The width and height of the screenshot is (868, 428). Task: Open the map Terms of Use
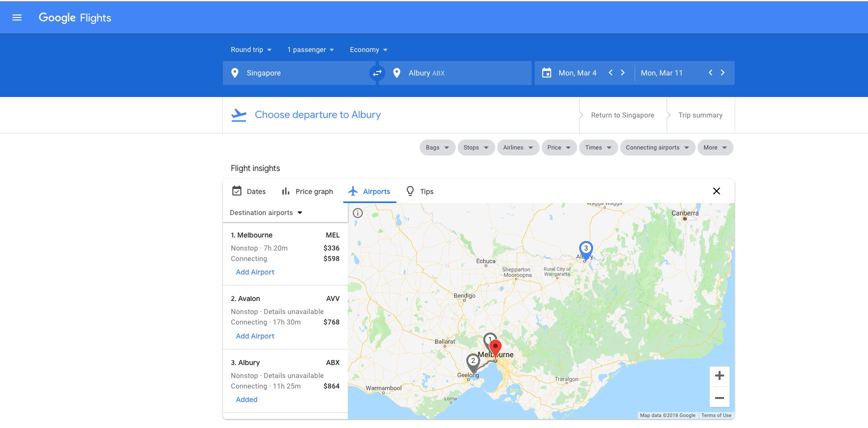coord(716,415)
